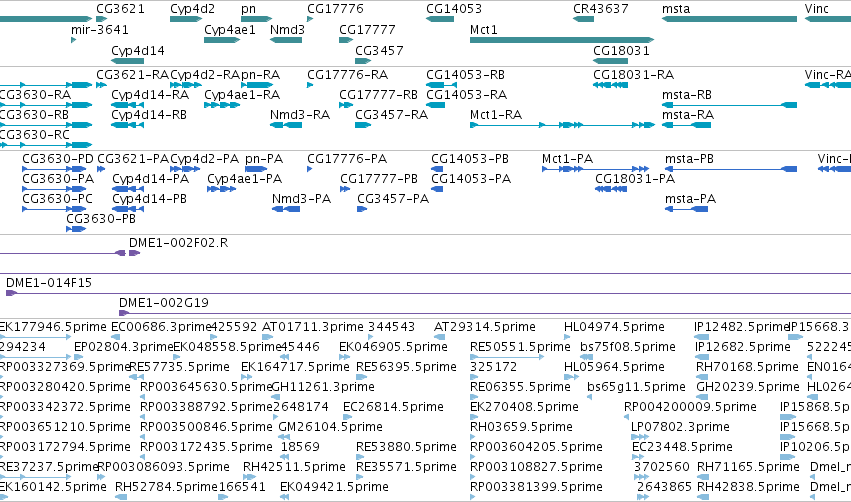Screen dimensions: 851x502
Task: Click protein msta-PB
Action: click(689, 158)
